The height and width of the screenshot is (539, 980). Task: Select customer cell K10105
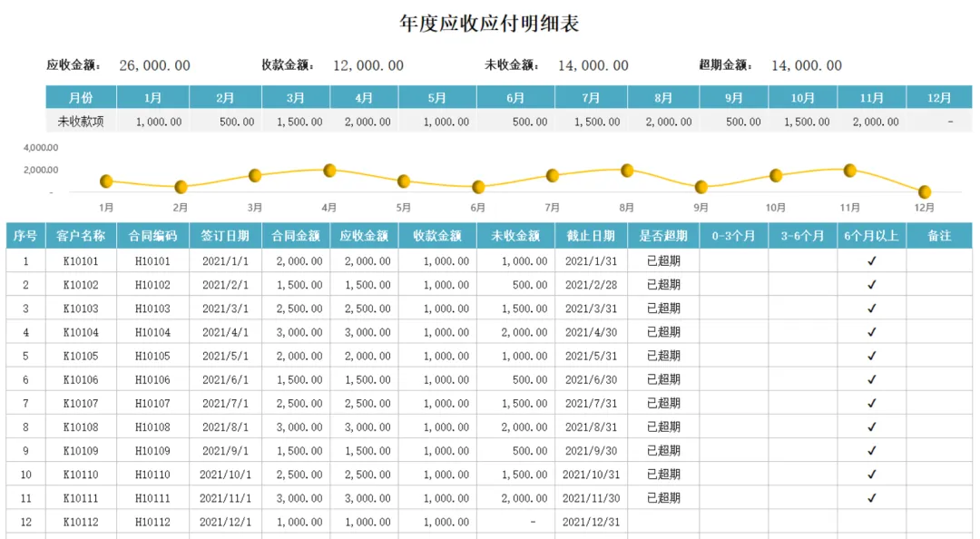(x=81, y=357)
